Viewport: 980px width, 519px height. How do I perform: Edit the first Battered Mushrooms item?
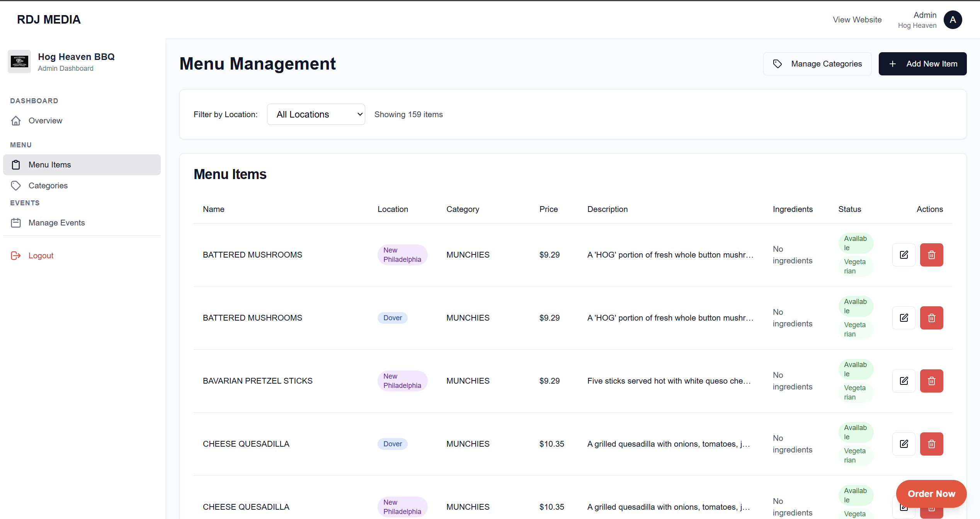click(903, 254)
